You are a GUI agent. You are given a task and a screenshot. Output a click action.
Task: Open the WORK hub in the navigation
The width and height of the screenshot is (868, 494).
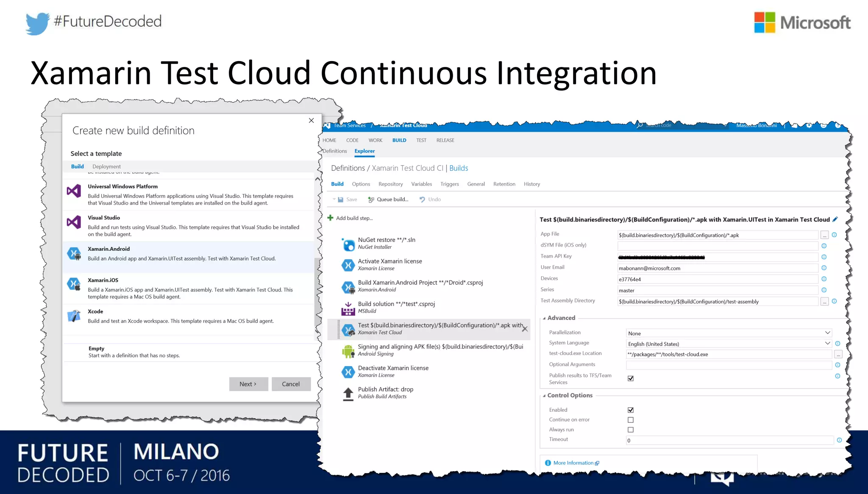[375, 140]
